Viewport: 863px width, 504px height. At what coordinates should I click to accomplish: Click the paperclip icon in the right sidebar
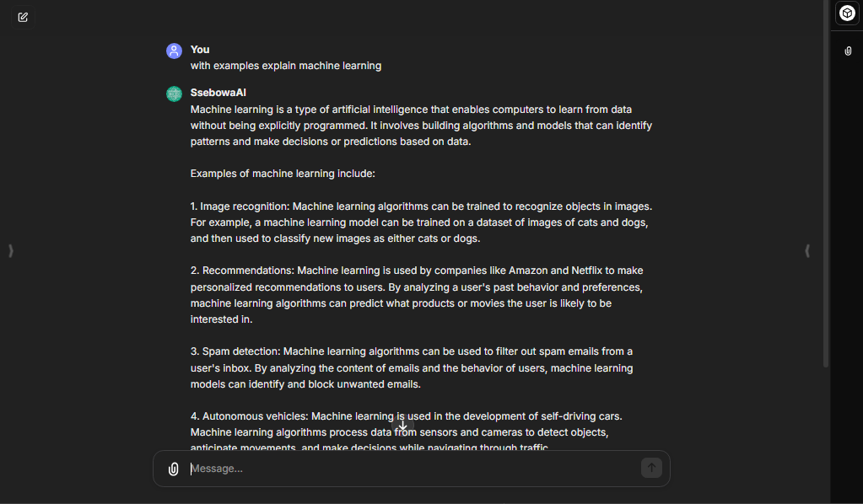848,51
